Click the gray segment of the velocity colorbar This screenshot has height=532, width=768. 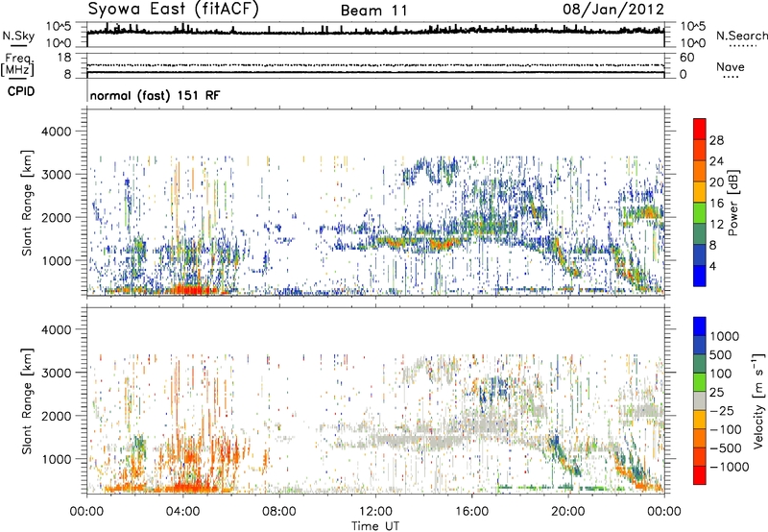700,400
